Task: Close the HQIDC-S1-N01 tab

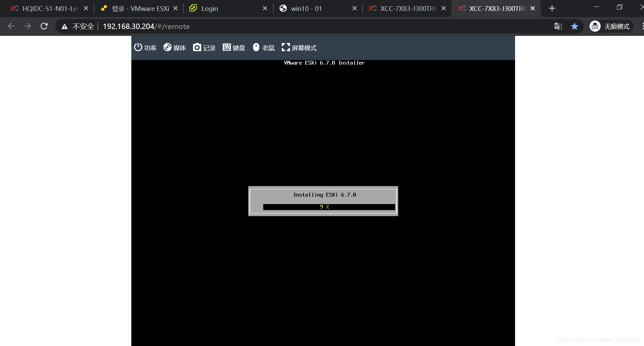Action: click(x=86, y=8)
